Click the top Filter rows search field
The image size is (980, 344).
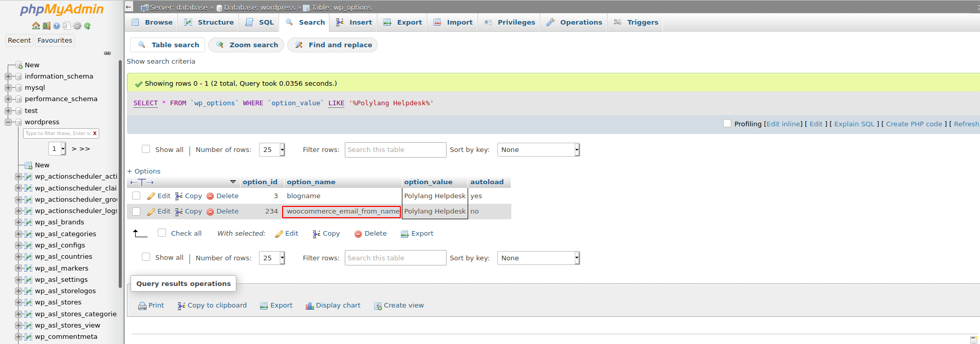(395, 149)
